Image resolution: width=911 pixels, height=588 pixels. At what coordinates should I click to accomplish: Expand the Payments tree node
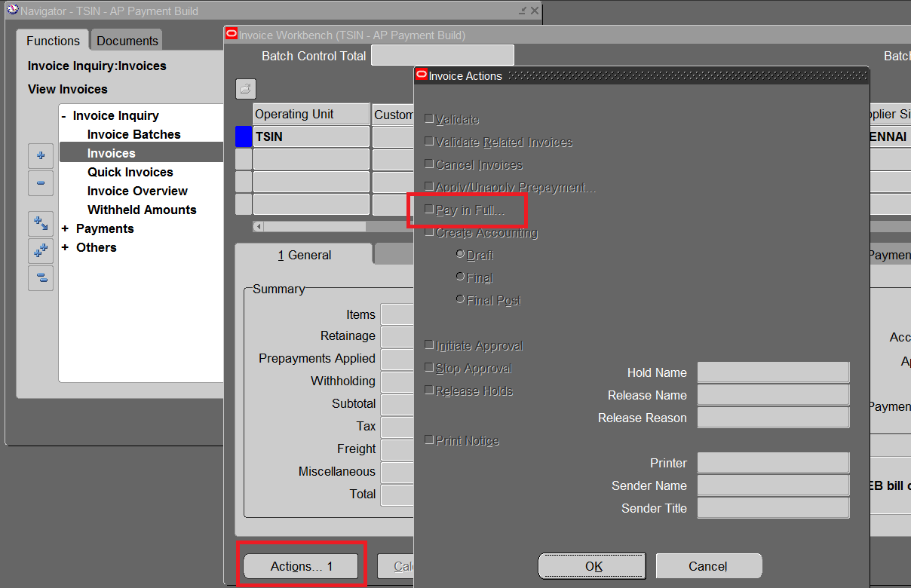pos(66,228)
